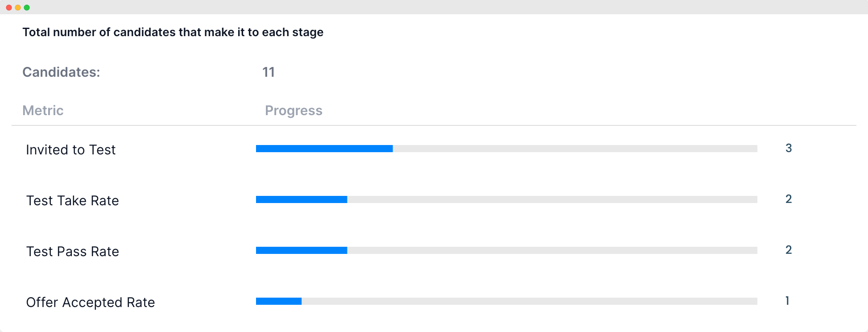Click the Test Take Rate count 2
Viewport: 868px width, 332px height.
tap(789, 199)
